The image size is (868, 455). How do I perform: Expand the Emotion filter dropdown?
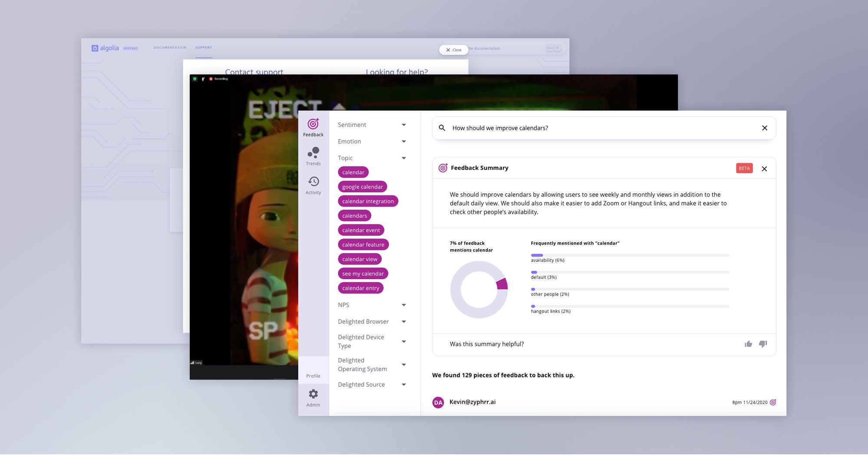click(403, 142)
